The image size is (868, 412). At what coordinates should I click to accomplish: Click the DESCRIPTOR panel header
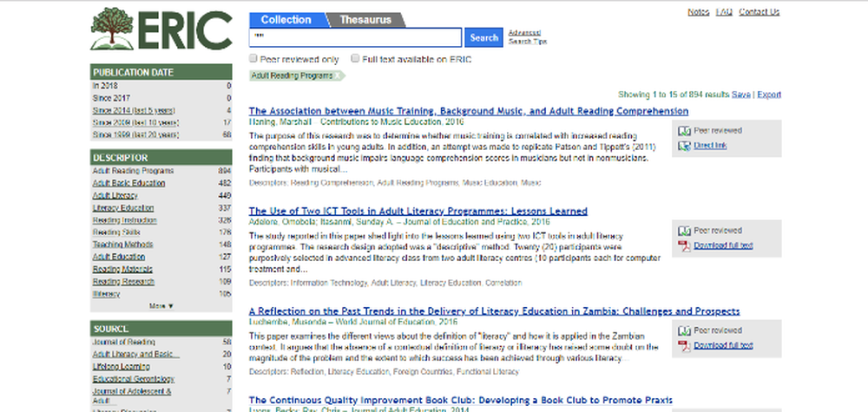(161, 158)
